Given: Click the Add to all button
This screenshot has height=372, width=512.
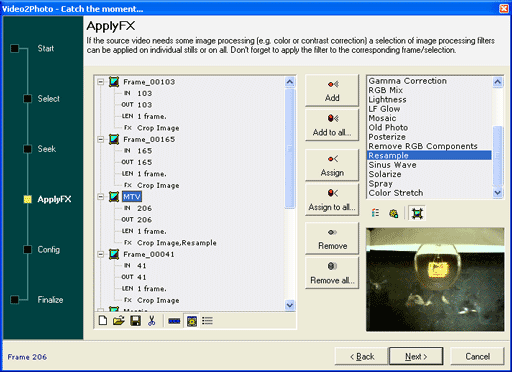Looking at the screenshot, I should 332,125.
